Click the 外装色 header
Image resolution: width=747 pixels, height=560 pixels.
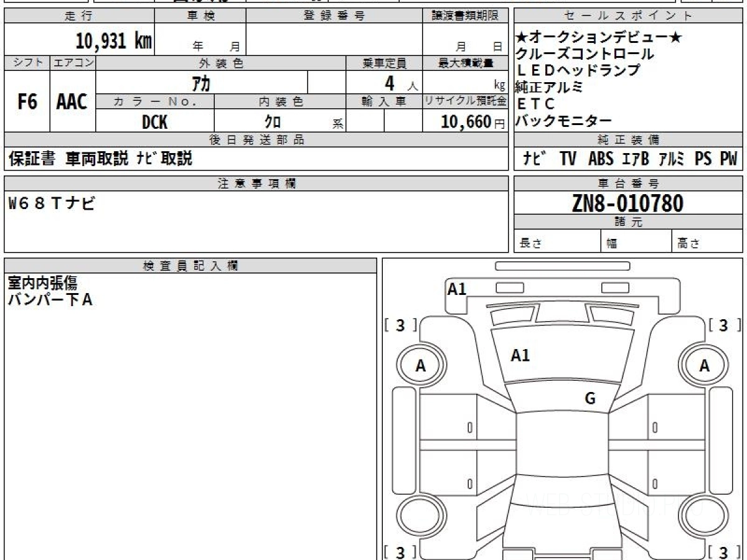pyautogui.click(x=221, y=63)
